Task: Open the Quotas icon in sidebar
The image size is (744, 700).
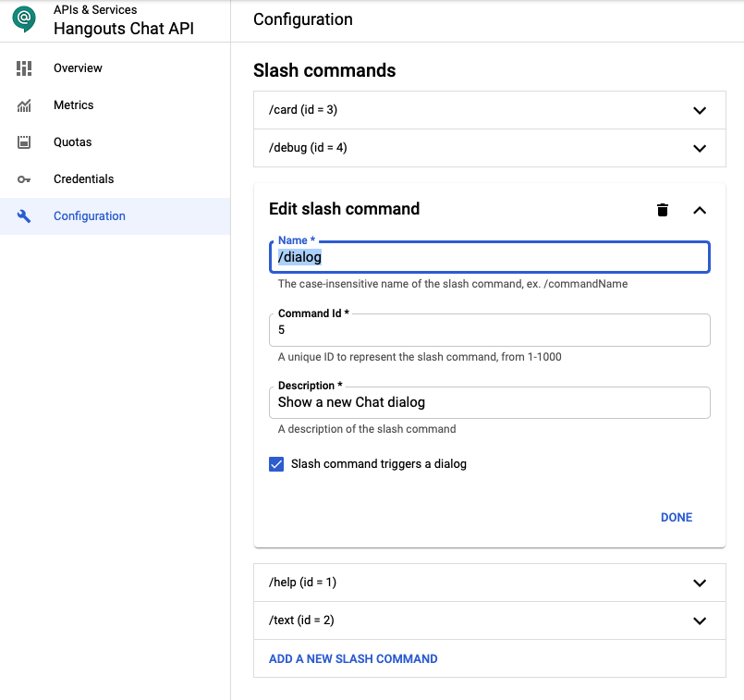Action: 24,141
